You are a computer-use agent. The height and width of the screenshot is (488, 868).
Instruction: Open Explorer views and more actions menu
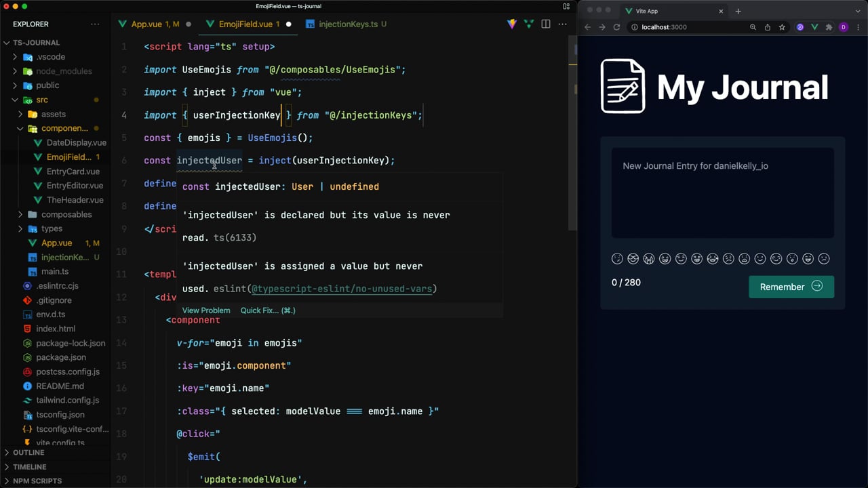95,24
